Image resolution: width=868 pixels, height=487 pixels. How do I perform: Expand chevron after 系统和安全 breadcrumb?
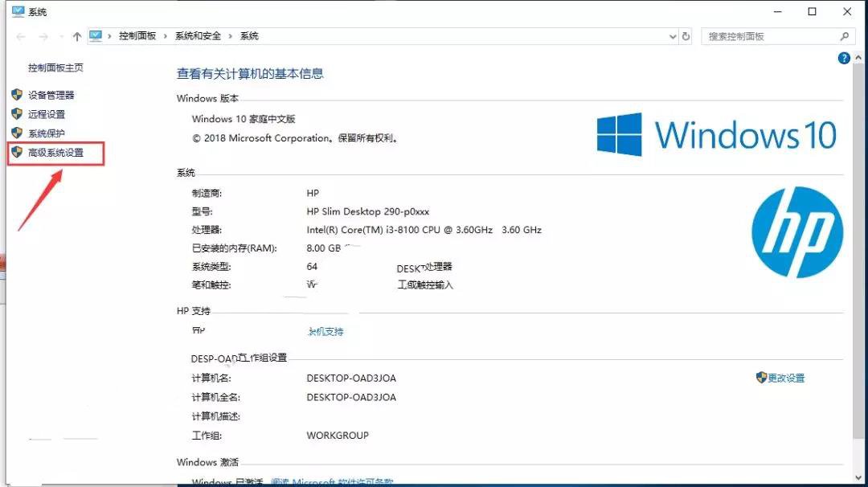pyautogui.click(x=231, y=36)
